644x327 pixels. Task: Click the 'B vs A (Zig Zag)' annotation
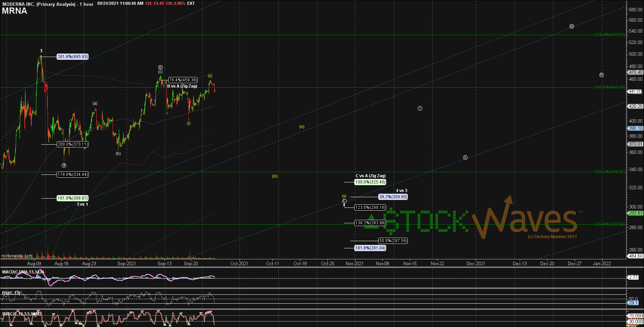click(x=182, y=86)
